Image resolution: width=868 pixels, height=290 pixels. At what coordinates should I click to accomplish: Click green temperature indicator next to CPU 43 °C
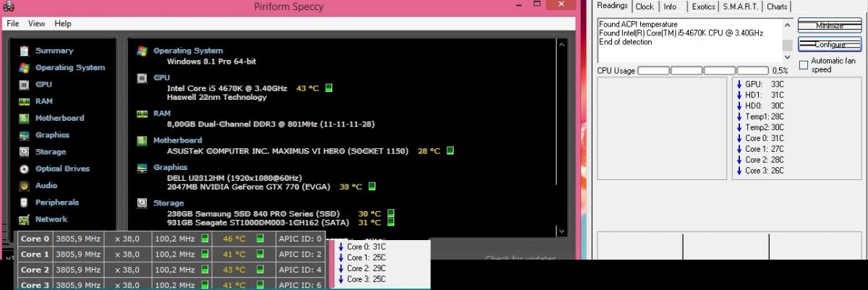tap(328, 88)
